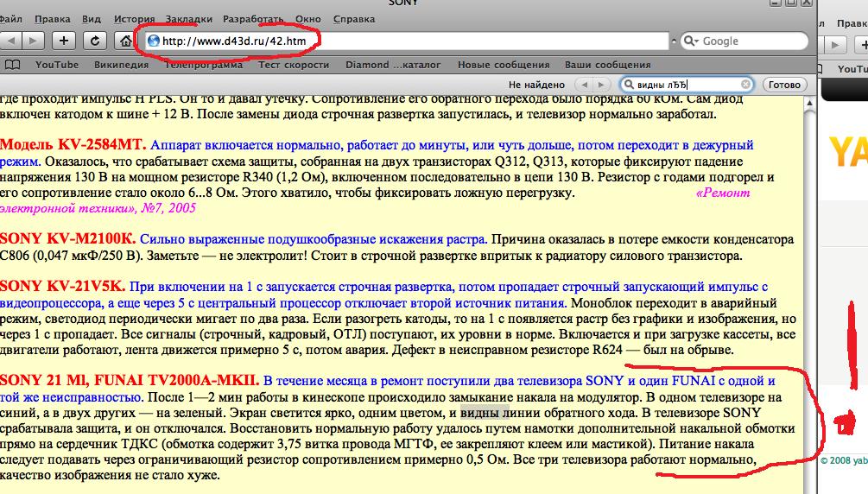
Task: Click the scrollbar up arrow of the page
Action: tap(809, 104)
